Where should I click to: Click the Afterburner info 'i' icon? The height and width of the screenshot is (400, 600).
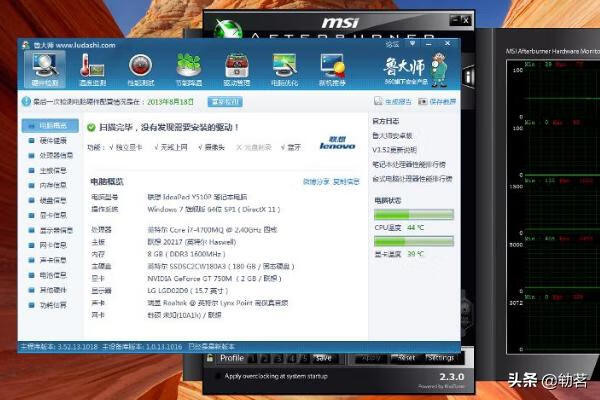pyautogui.click(x=468, y=77)
